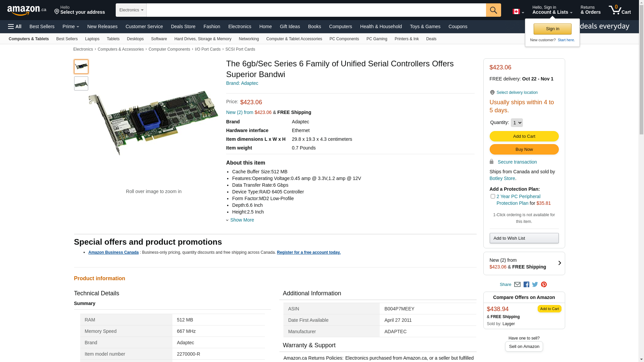Open the Quantity dropdown

517,123
